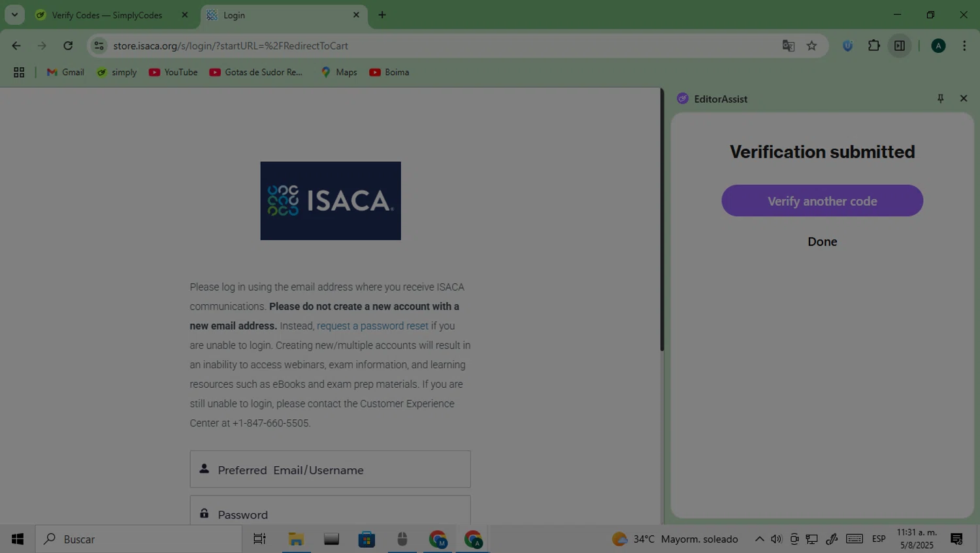Image resolution: width=980 pixels, height=553 pixels.
Task: Follow the request a password reset link
Action: tap(372, 326)
